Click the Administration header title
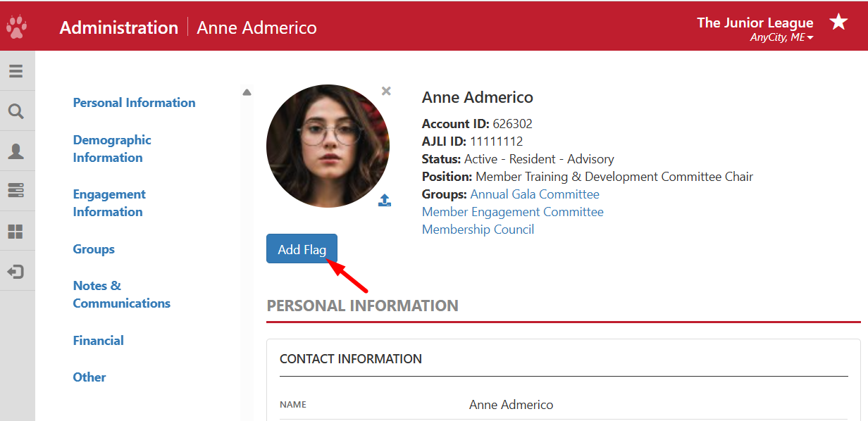Image resolution: width=868 pixels, height=421 pixels. click(x=119, y=27)
